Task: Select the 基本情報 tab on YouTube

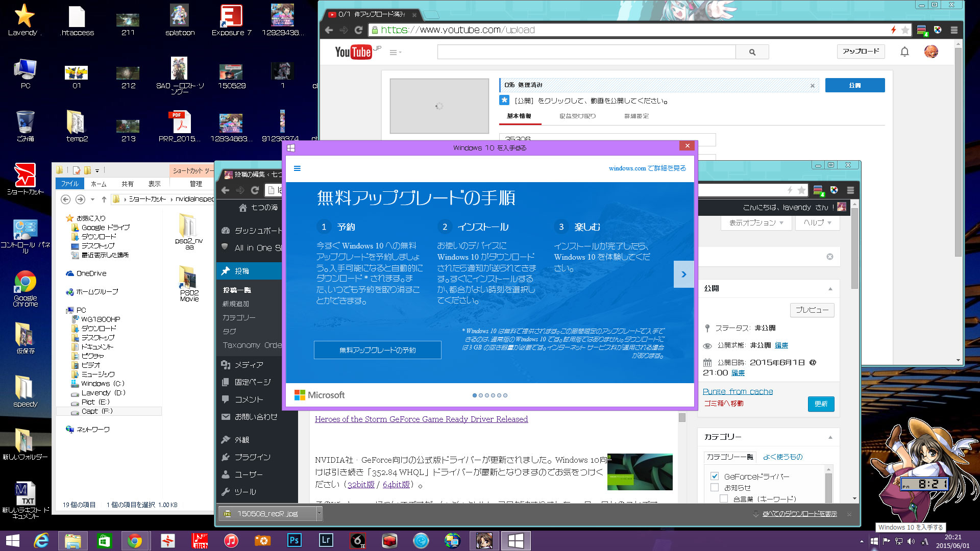Action: tap(519, 116)
